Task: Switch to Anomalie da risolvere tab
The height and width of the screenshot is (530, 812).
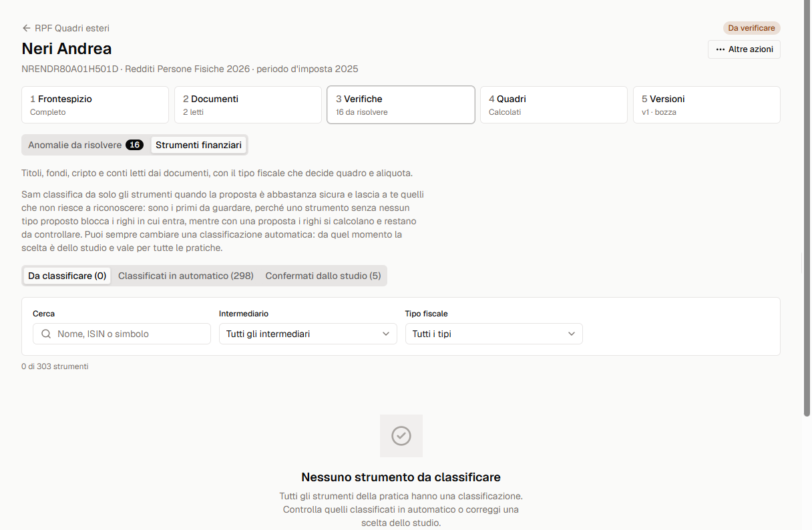Action: [85, 145]
